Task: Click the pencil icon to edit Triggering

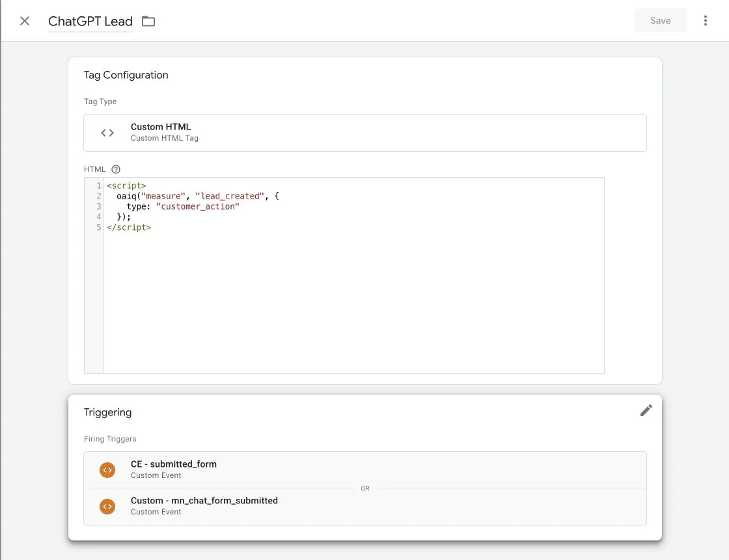Action: (646, 410)
